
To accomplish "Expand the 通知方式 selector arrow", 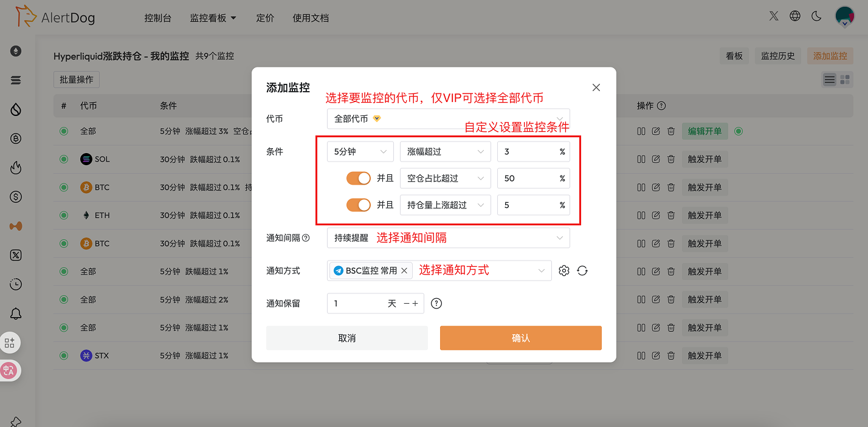I will pos(541,271).
